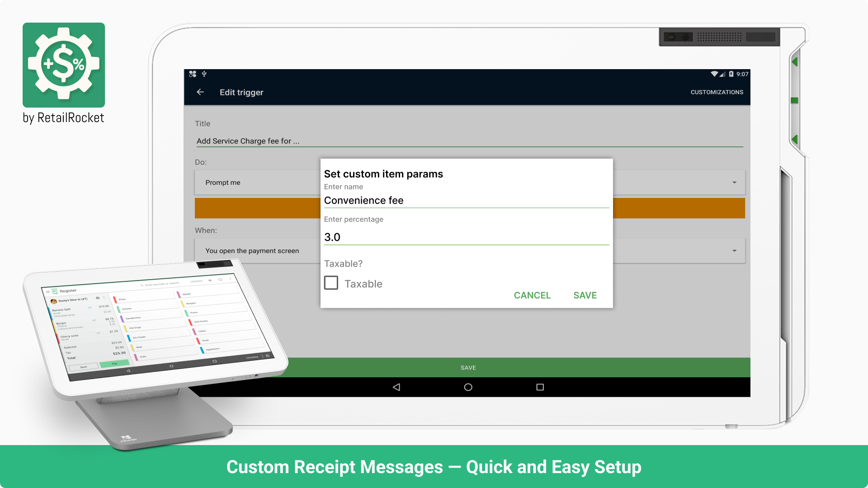Screen dimensions: 868x488
Task: Expand the 'Prompt me' dropdown arrow
Action: [x=734, y=183]
